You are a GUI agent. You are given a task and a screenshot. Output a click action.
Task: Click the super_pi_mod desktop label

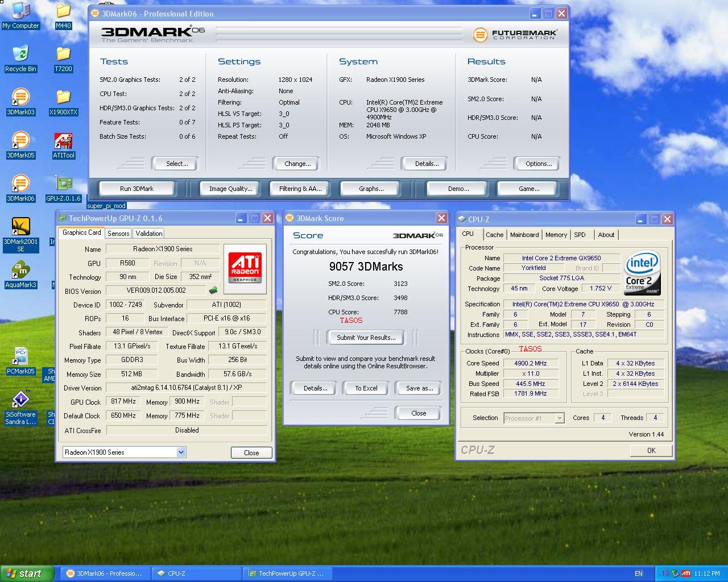click(106, 206)
